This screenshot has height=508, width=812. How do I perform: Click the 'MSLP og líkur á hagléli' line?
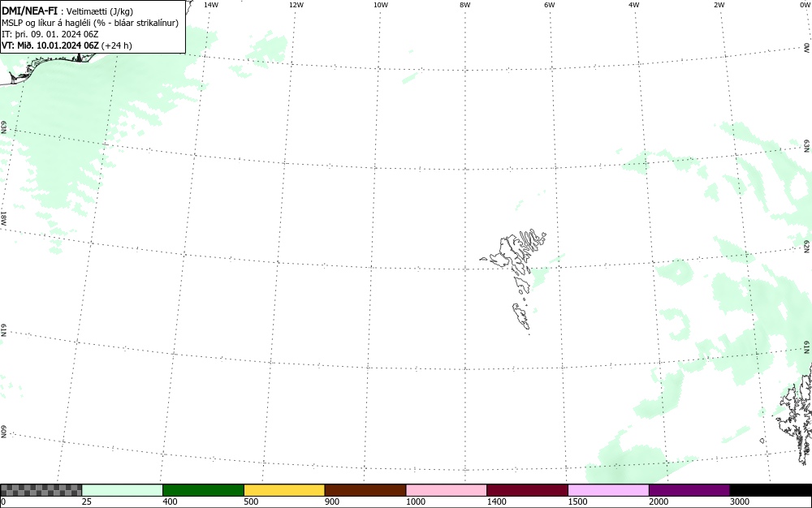click(90, 23)
